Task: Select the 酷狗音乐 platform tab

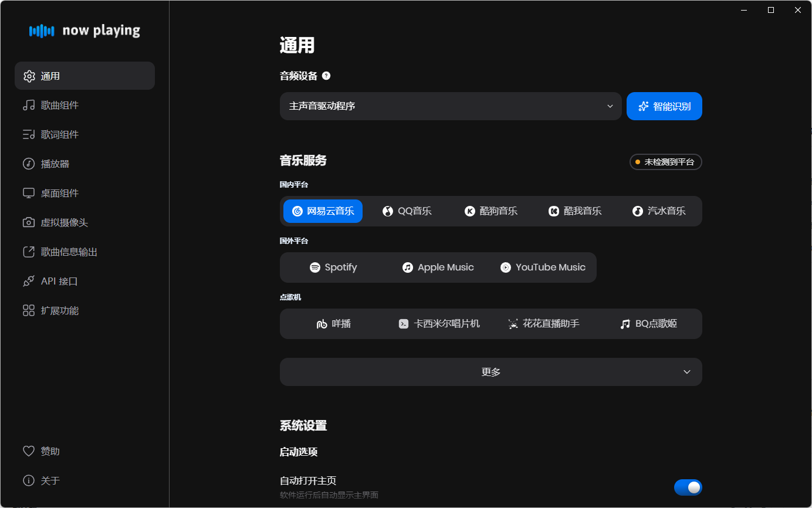Action: click(x=491, y=211)
